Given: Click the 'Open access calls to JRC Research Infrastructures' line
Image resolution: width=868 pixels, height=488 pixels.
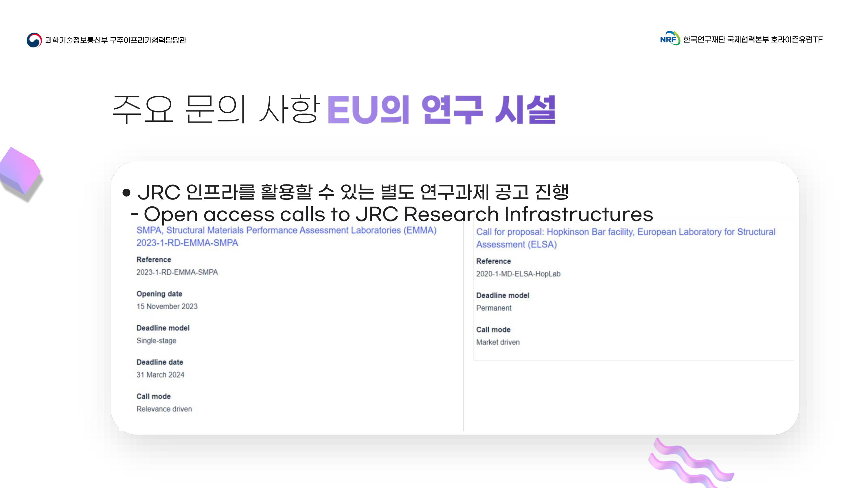Looking at the screenshot, I should [x=392, y=214].
